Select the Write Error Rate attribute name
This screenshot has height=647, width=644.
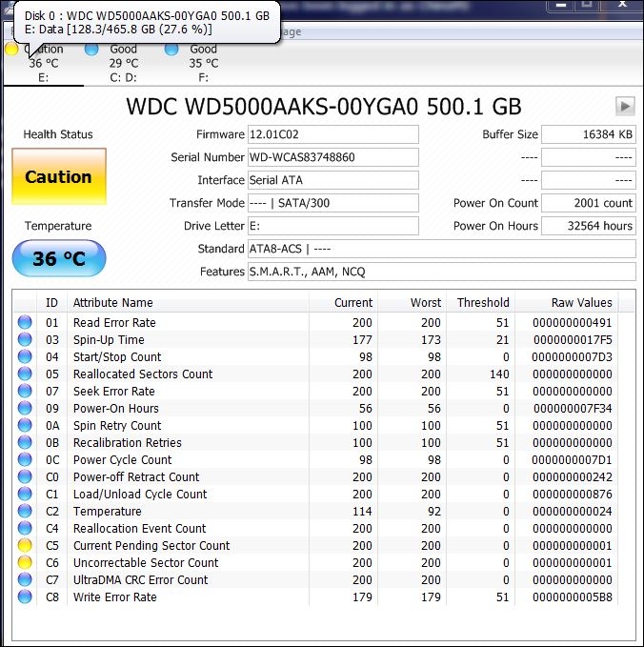coord(114,597)
